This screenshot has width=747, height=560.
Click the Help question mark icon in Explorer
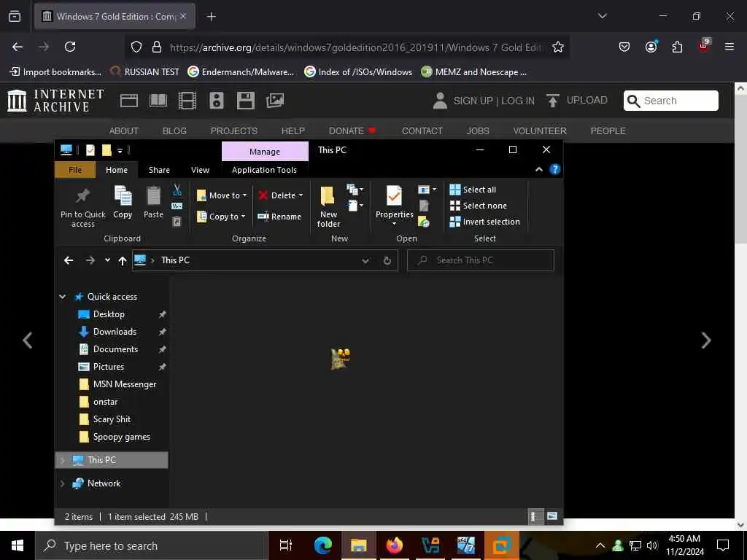pyautogui.click(x=555, y=169)
